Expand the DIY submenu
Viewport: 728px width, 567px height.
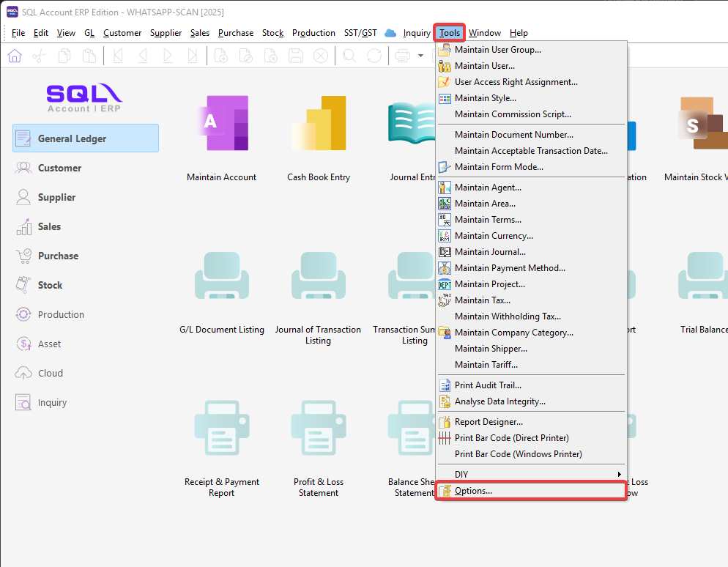tap(531, 475)
